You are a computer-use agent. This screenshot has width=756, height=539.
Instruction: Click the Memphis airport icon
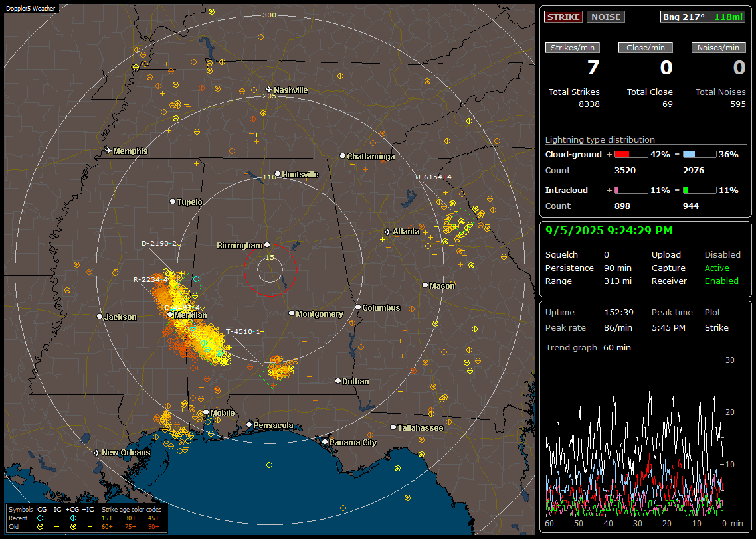click(108, 151)
